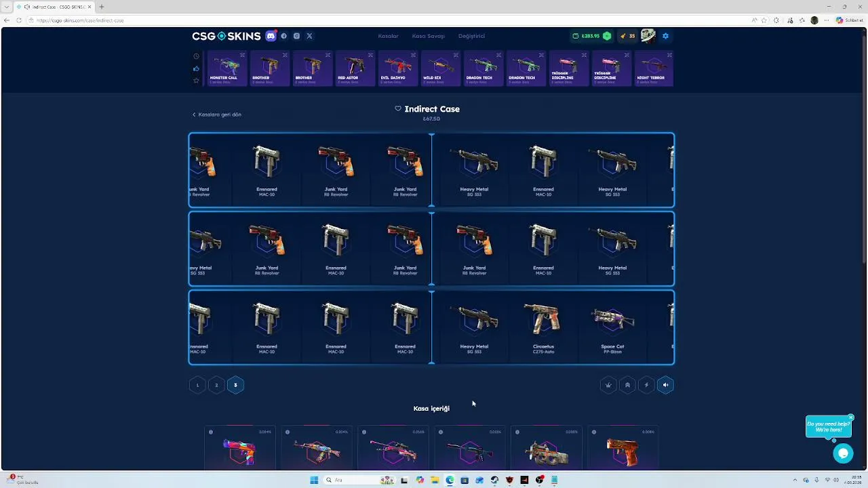This screenshot has height=488, width=868.
Task: Click the icon on Monster Call card corner
Action: (x=242, y=55)
